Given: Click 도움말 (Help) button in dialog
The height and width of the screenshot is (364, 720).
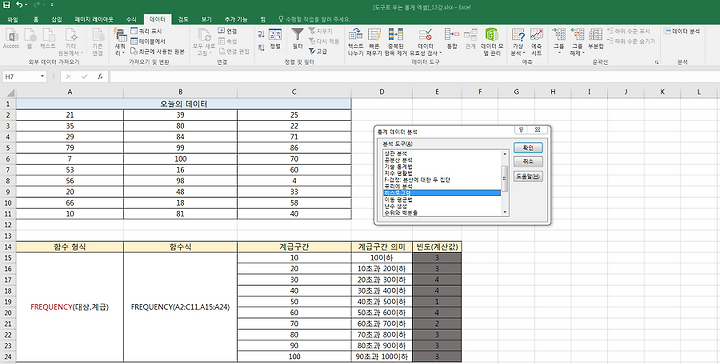Looking at the screenshot, I should 528,176.
